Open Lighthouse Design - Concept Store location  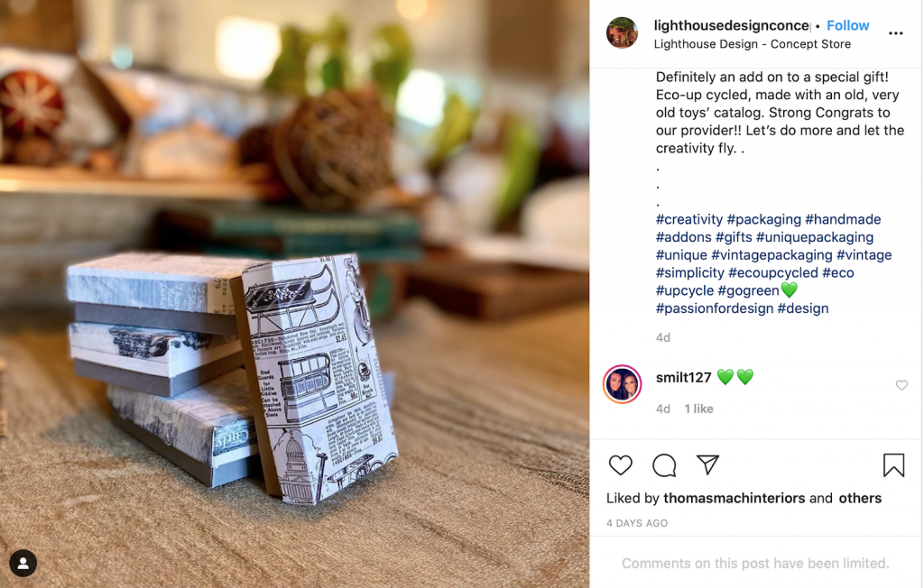pyautogui.click(x=752, y=44)
